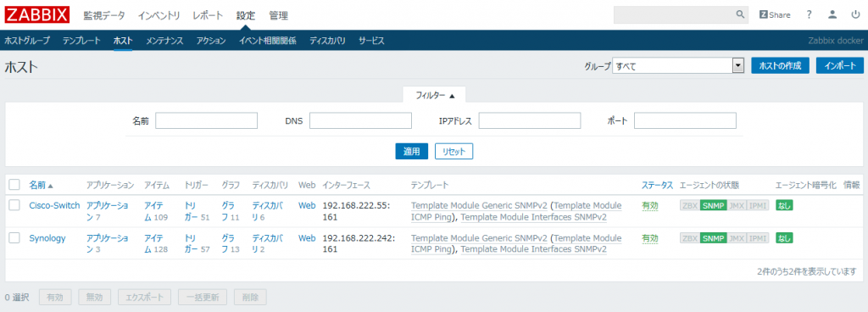Click 適用 filter button
The height and width of the screenshot is (312, 868).
[x=411, y=151]
